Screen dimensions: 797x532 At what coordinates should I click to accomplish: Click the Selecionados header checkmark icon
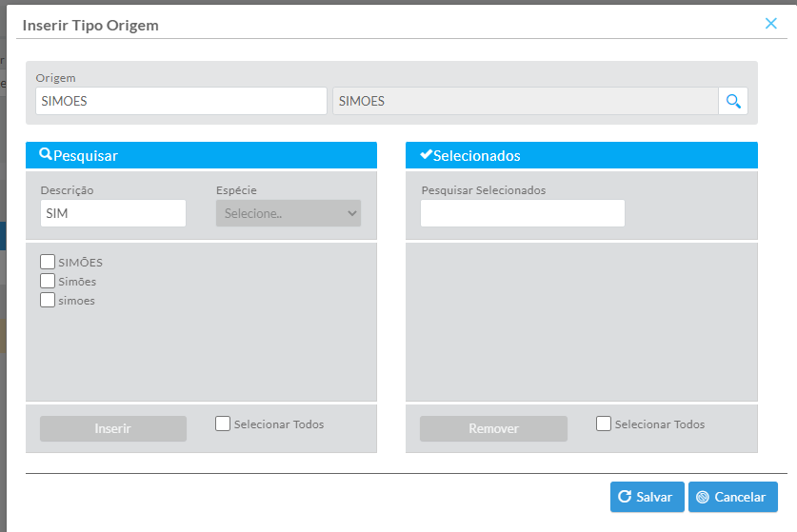coord(426,155)
